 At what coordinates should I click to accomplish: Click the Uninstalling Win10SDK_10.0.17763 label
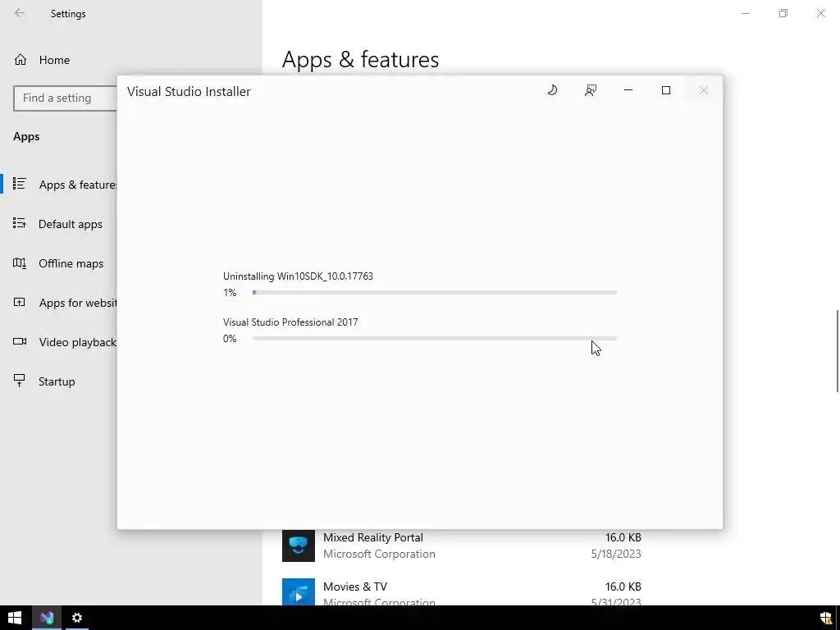[298, 276]
